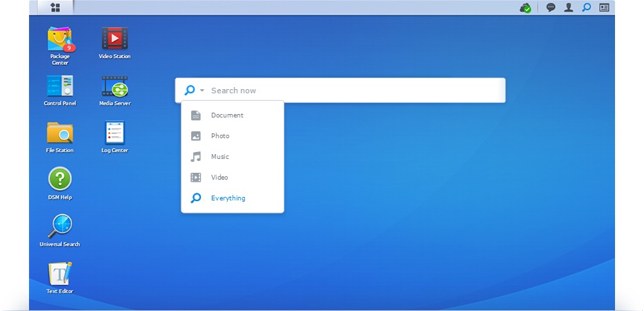Choose Everything search category
Image resolution: width=644 pixels, height=311 pixels.
pyautogui.click(x=233, y=198)
